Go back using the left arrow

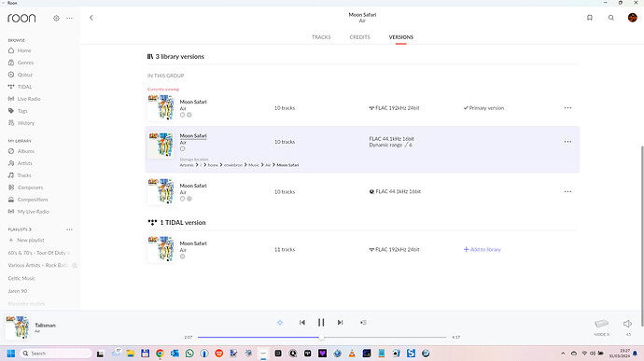91,18
